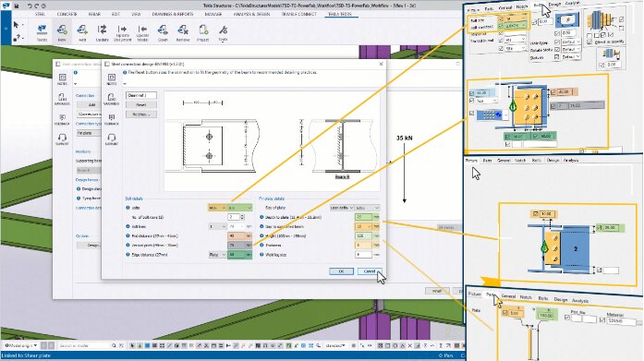This screenshot has width=644, height=361.
Task: Open Variables in the front dialog sidebar
Action: 111,99
